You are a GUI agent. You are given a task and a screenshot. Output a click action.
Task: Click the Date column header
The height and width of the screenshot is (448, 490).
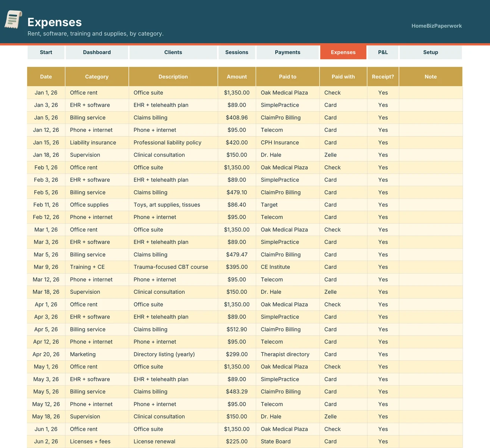[x=46, y=77]
